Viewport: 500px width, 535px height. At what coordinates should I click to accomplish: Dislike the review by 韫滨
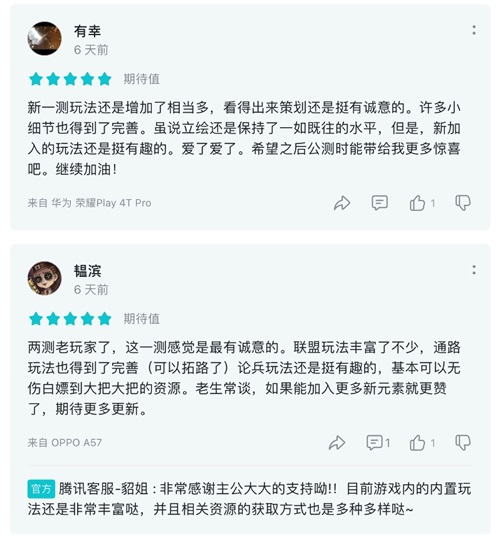pyautogui.click(x=463, y=443)
